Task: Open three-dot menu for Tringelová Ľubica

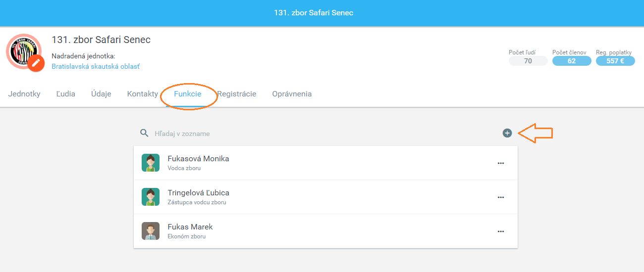Action: pos(501,197)
